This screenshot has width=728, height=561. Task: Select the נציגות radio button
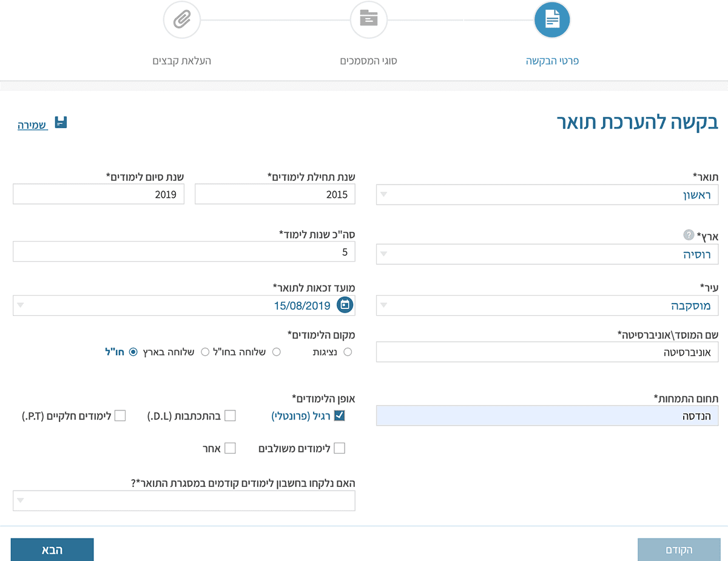tap(348, 352)
